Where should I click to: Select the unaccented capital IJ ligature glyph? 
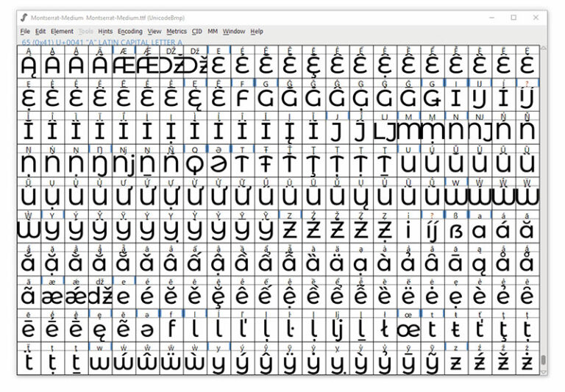[x=480, y=95]
